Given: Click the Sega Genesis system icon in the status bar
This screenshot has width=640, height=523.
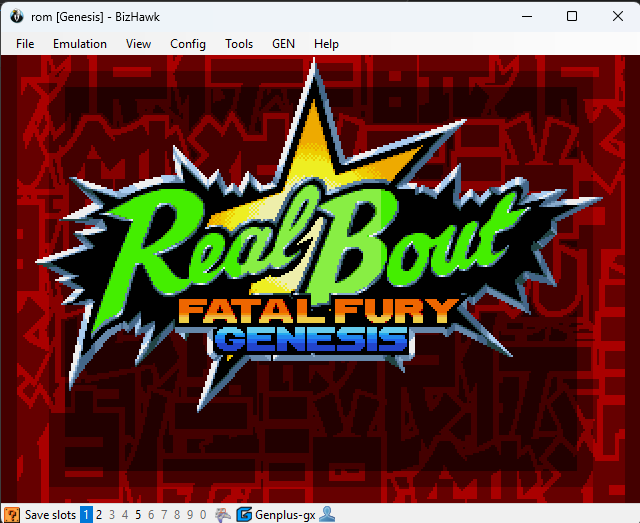Looking at the screenshot, I should point(223,514).
